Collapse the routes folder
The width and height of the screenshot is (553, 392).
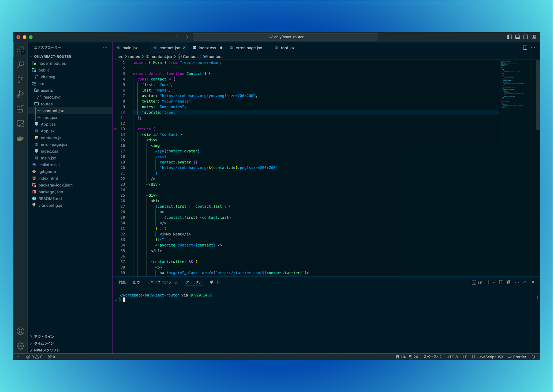[70, 104]
